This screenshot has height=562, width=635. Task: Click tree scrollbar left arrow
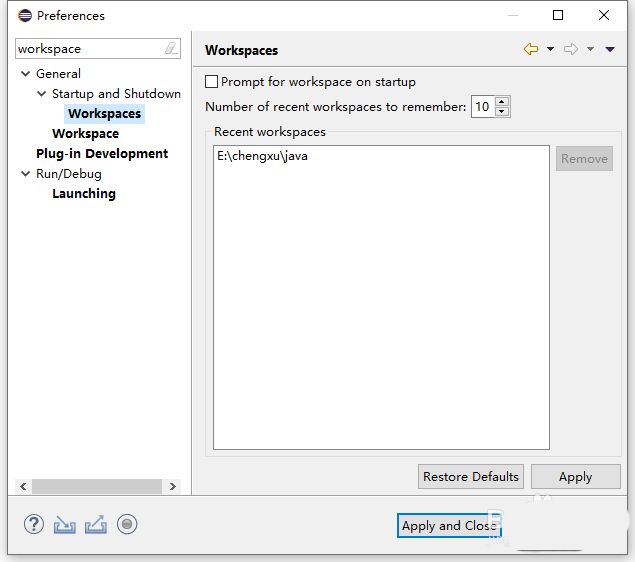pos(23,486)
